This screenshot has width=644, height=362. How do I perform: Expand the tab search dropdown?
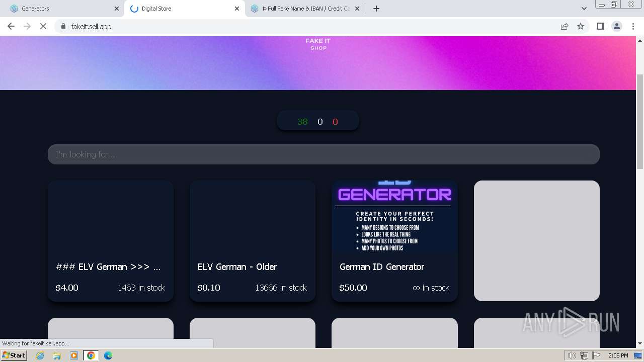click(584, 9)
